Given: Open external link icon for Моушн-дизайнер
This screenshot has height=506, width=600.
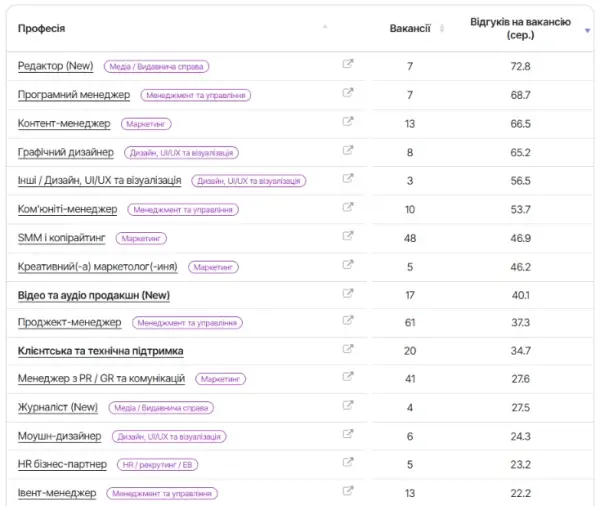Looking at the screenshot, I should (347, 434).
